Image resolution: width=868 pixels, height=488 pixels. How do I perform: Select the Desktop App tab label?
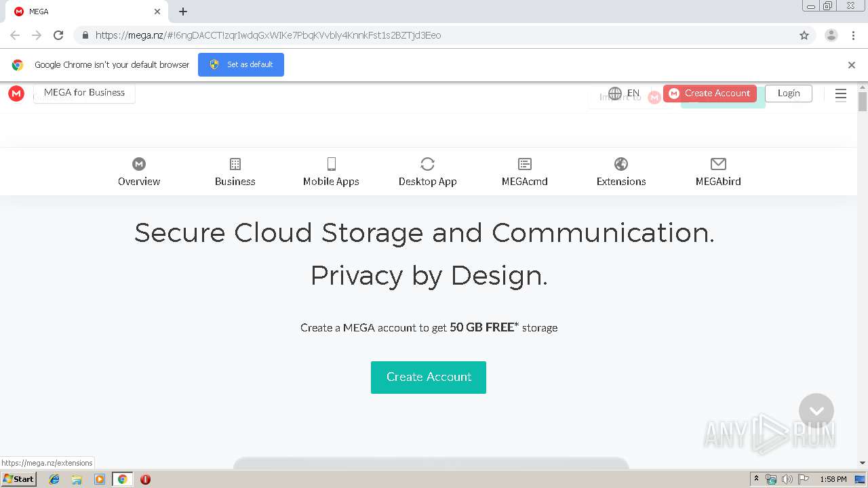(x=428, y=182)
